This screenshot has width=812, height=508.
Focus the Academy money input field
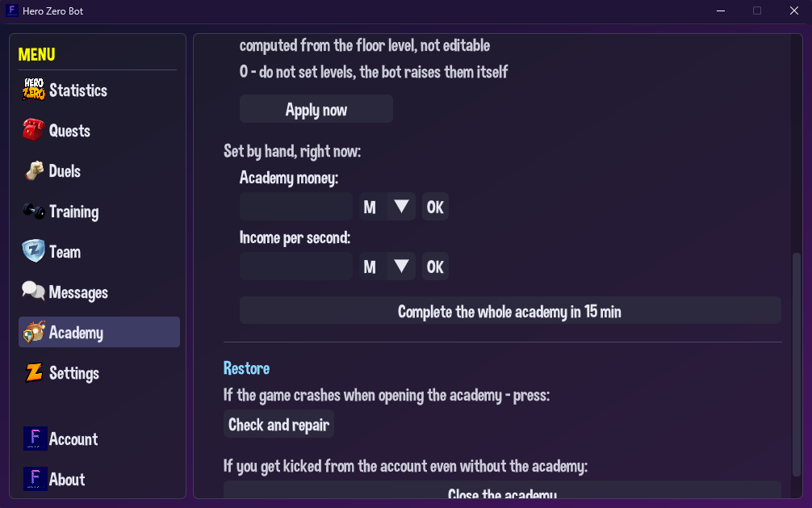click(x=296, y=207)
